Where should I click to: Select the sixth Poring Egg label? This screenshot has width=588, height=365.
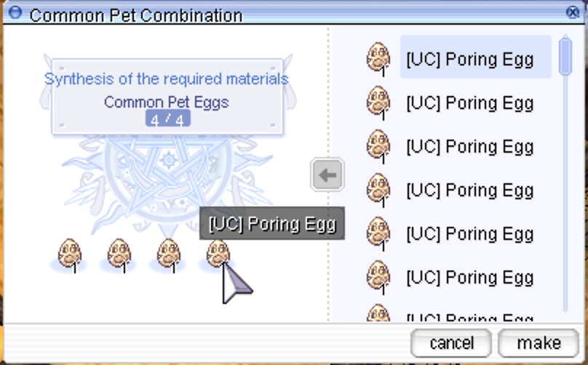(470, 277)
